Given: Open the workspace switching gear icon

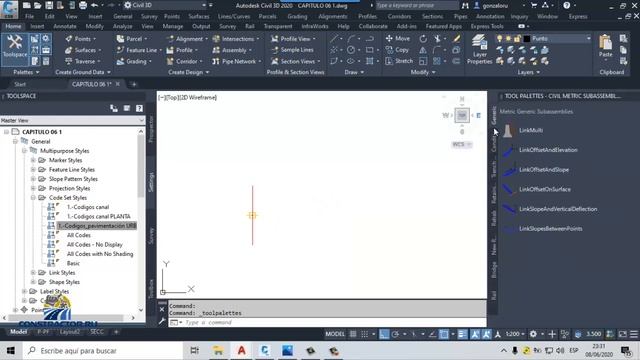Looking at the screenshot, I should coord(533,334).
